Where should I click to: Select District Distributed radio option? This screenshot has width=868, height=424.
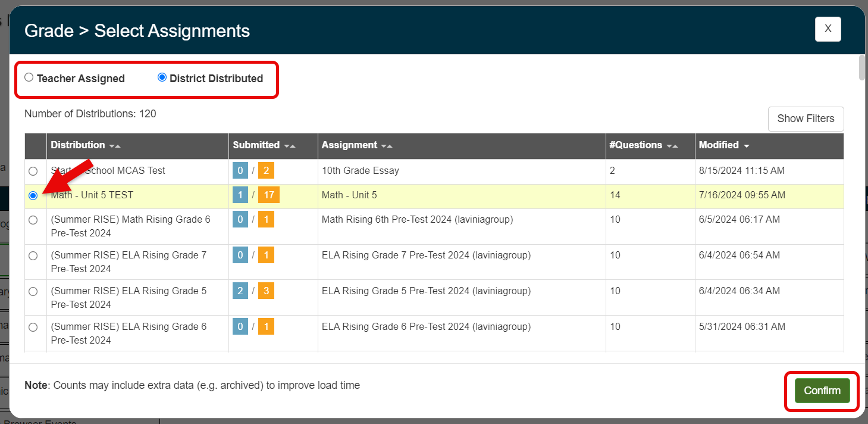(x=162, y=77)
